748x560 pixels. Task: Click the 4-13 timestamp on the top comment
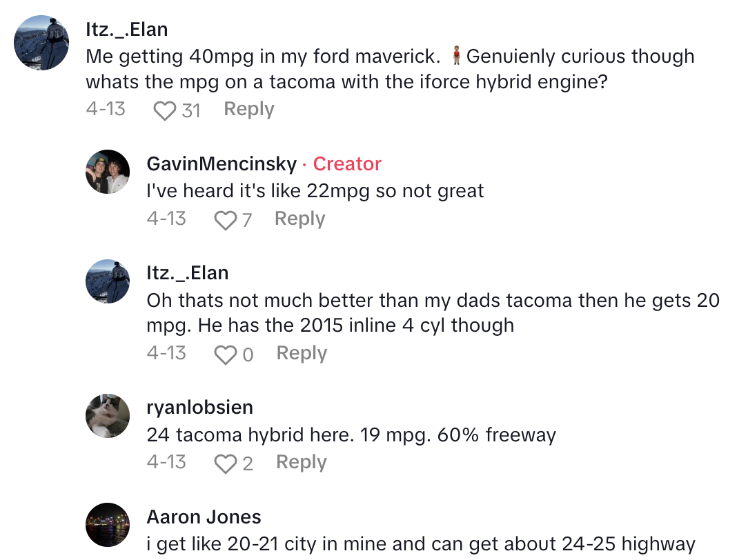point(105,108)
